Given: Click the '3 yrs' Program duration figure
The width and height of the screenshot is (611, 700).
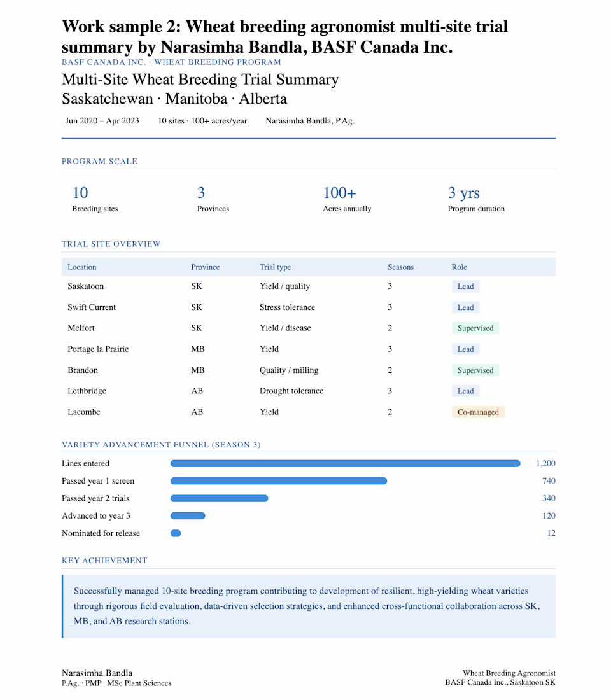Looking at the screenshot, I should [463, 193].
